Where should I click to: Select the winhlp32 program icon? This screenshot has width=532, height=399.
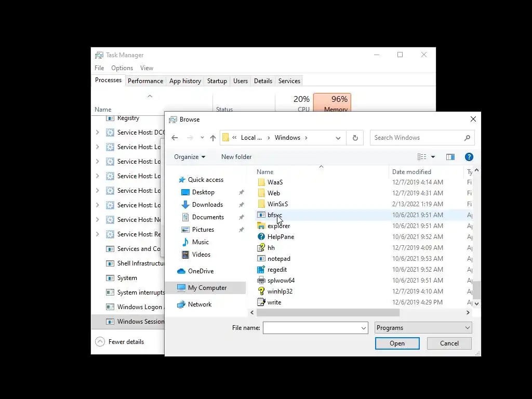tap(261, 291)
